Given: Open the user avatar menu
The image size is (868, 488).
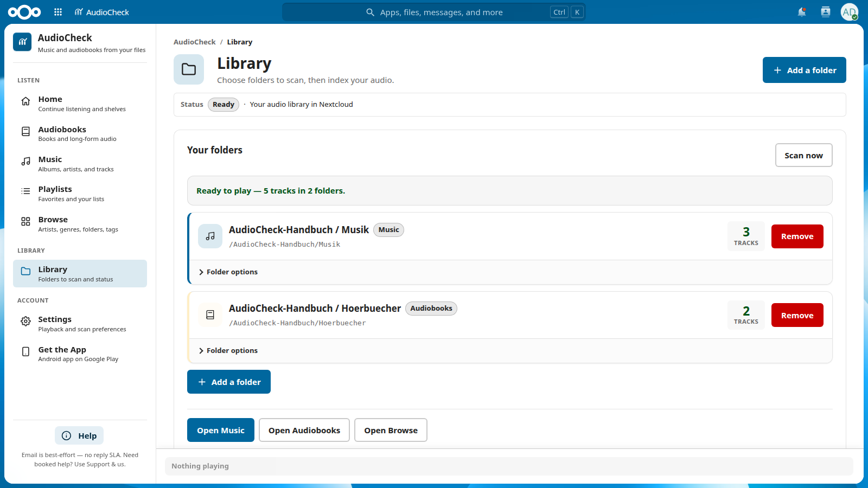Looking at the screenshot, I should [850, 12].
